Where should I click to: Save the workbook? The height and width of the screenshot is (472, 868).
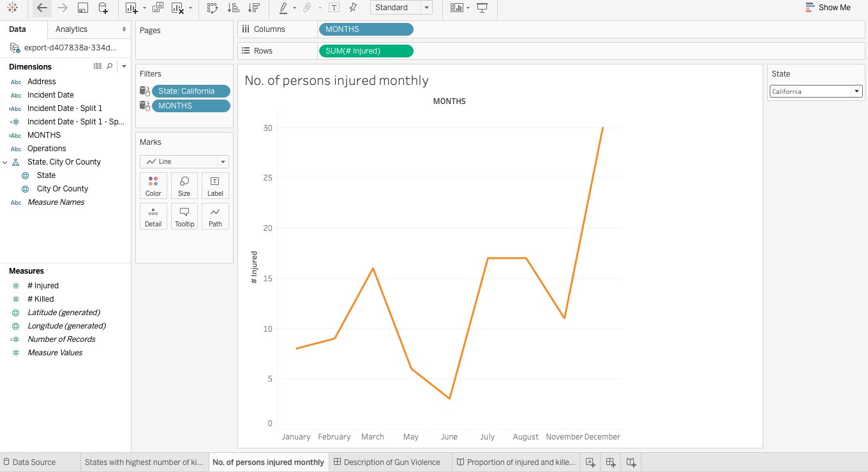click(84, 8)
